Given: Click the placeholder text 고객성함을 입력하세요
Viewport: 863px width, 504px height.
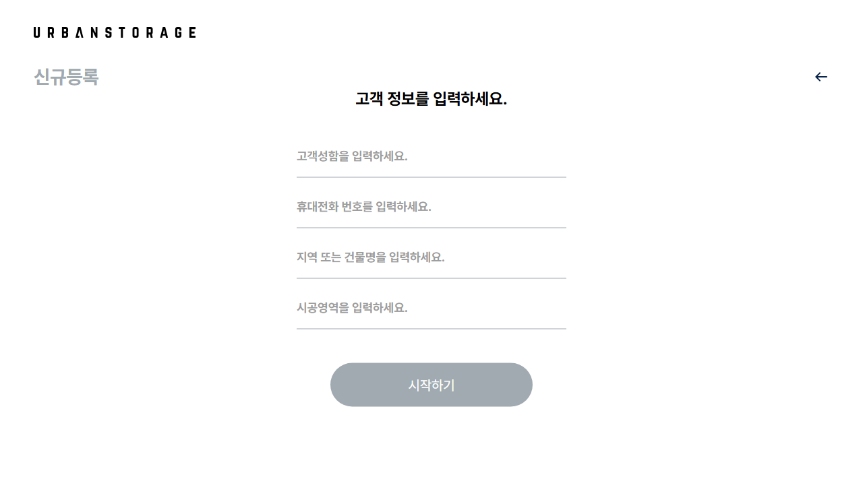Looking at the screenshot, I should pyautogui.click(x=352, y=156).
